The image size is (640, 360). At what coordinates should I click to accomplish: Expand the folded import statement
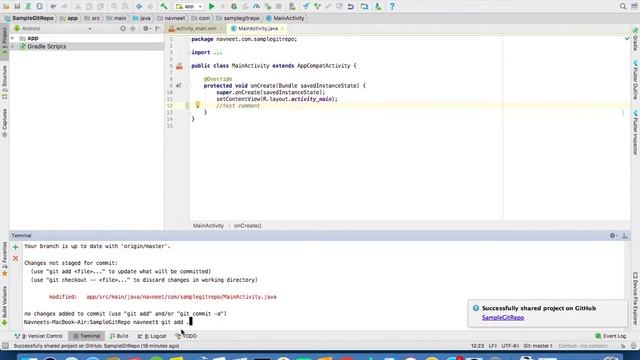coord(218,52)
